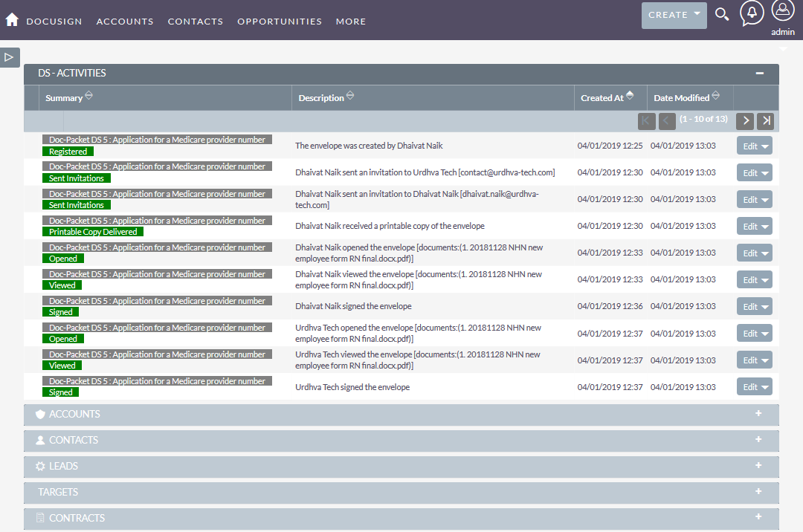Sort by Date Modified column icon
This screenshot has height=532, width=803.
(715, 96)
